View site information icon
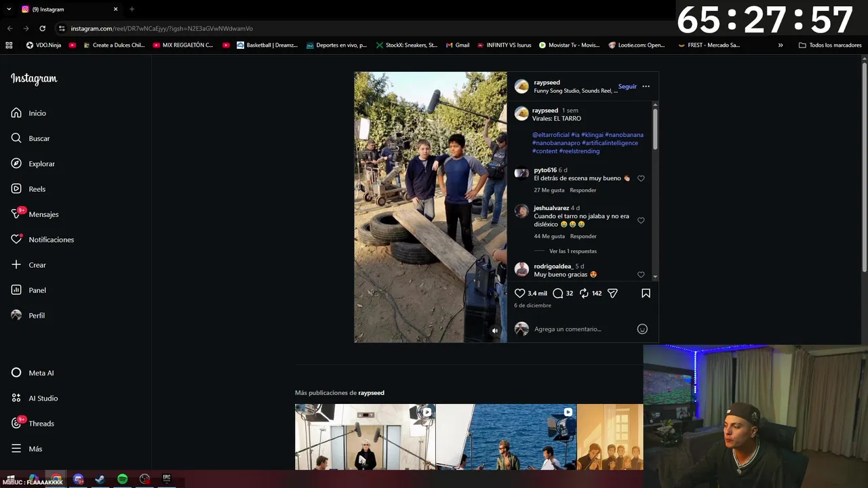 click(62, 28)
